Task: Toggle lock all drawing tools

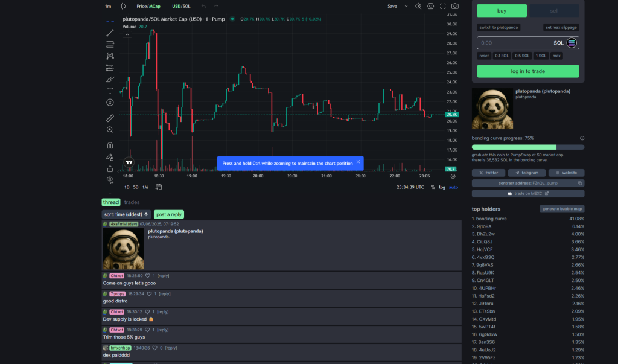Action: pyautogui.click(x=110, y=169)
